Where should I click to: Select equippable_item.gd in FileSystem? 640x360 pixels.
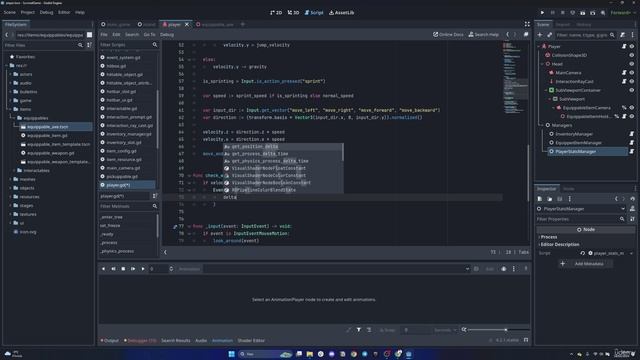[47, 136]
